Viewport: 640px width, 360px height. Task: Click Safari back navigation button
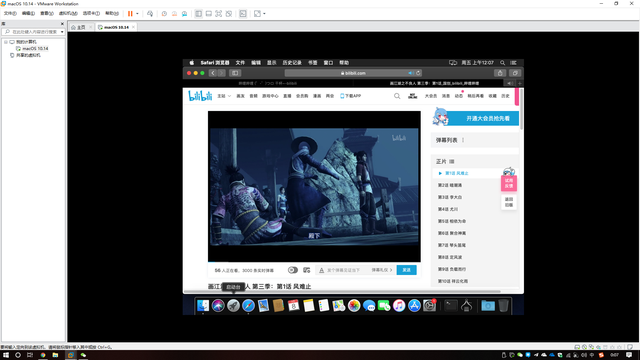213,73
